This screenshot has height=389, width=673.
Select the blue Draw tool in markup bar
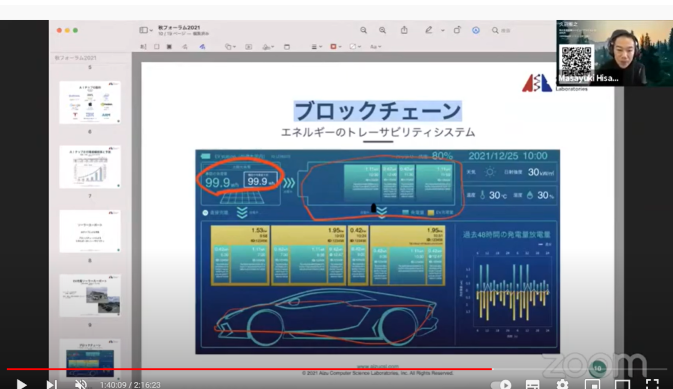(202, 46)
